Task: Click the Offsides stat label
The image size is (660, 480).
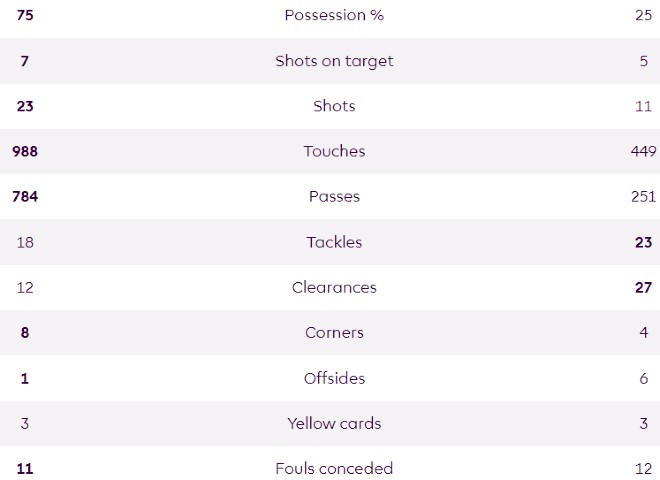Action: [x=334, y=378]
